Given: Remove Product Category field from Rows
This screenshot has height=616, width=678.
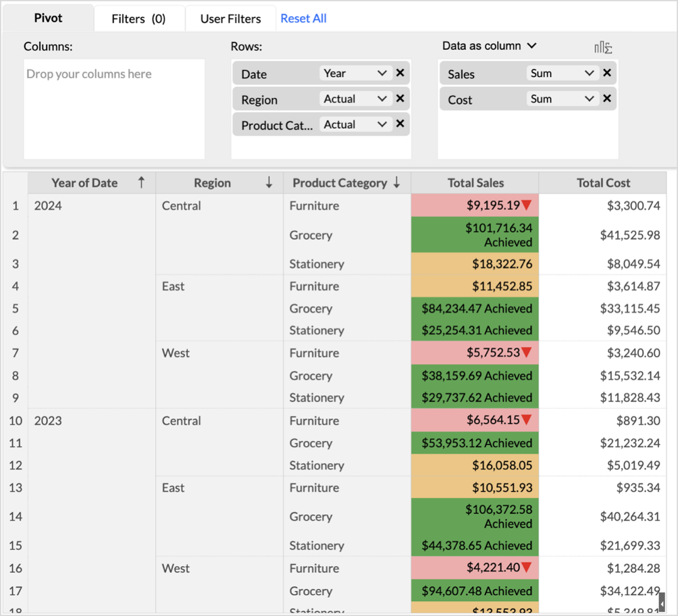Looking at the screenshot, I should point(400,124).
